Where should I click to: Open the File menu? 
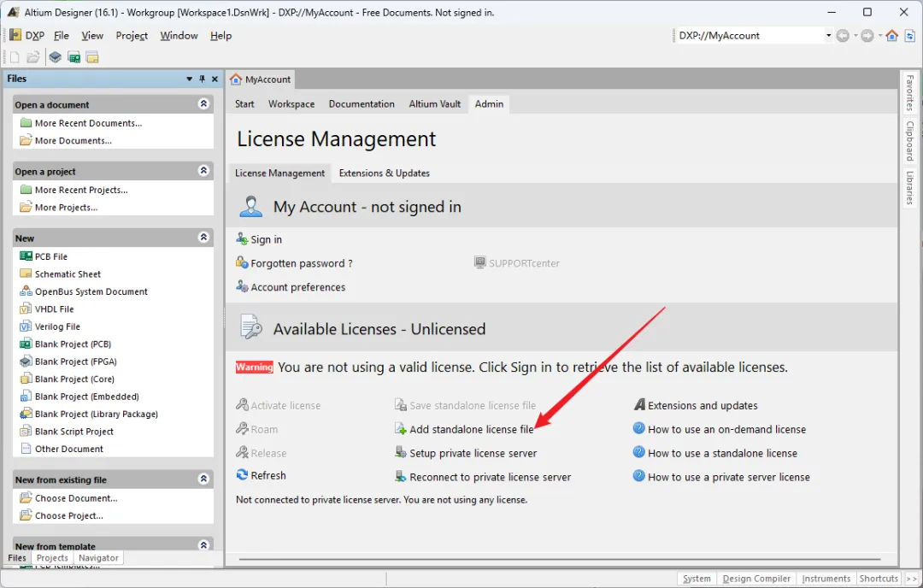(x=62, y=35)
